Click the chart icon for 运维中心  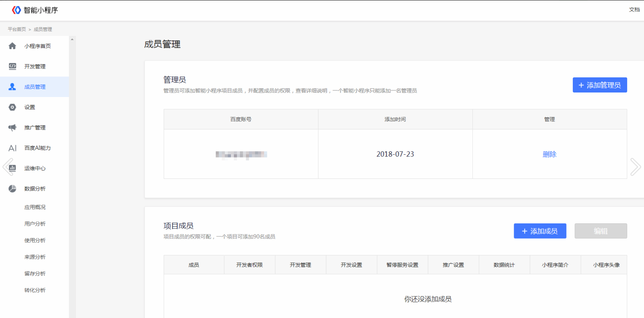pos(13,168)
